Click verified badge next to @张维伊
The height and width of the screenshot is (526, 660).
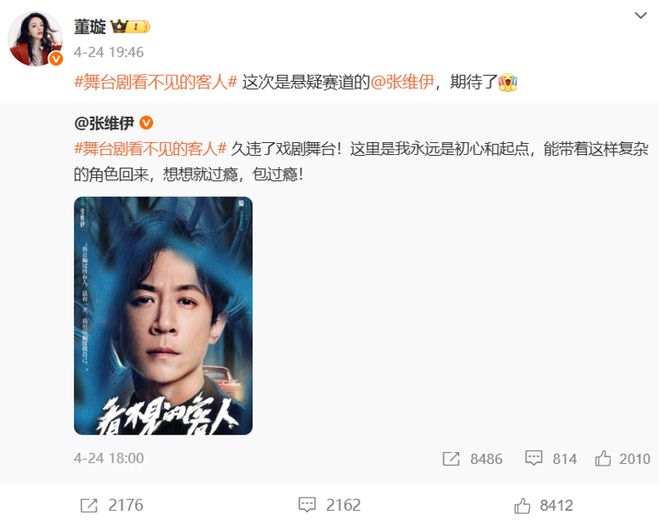[146, 123]
